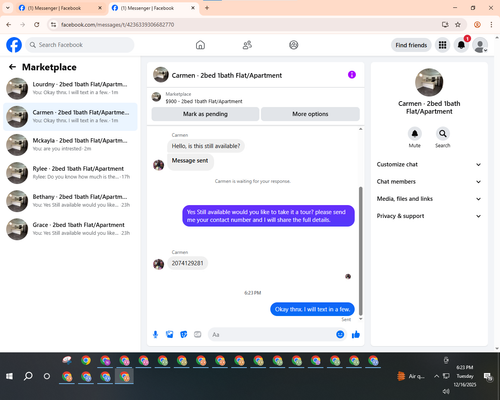The height and width of the screenshot is (400, 500).
Task: Click the Facebook logo
Action: 14,45
